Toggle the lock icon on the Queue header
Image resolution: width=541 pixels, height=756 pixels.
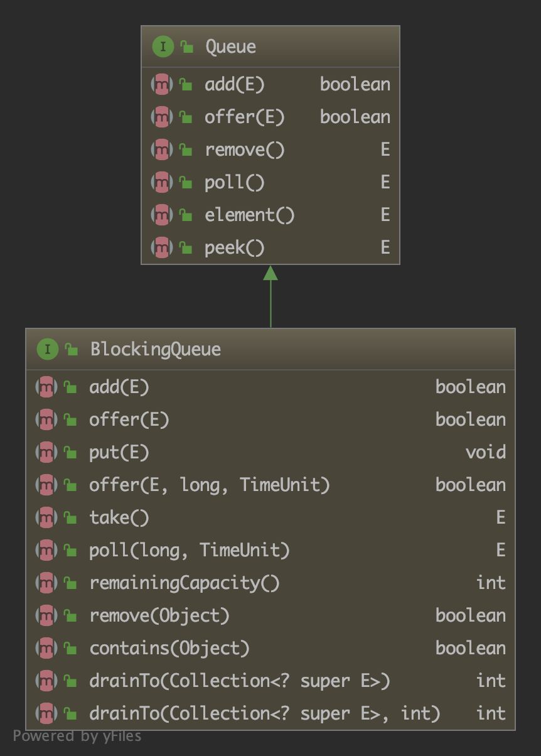point(185,46)
